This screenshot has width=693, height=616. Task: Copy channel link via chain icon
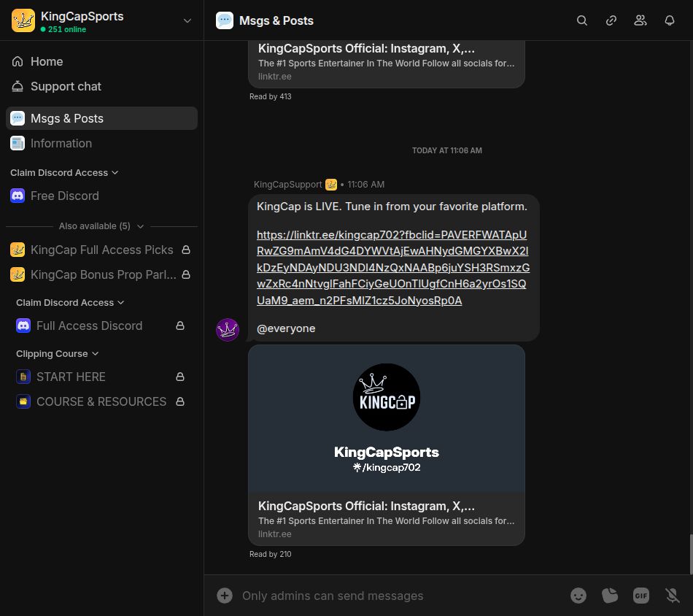click(x=611, y=20)
